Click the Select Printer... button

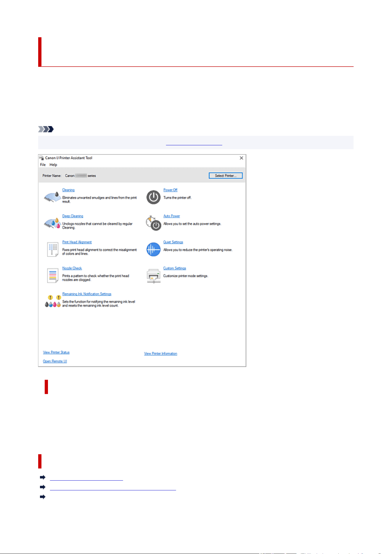(226, 176)
